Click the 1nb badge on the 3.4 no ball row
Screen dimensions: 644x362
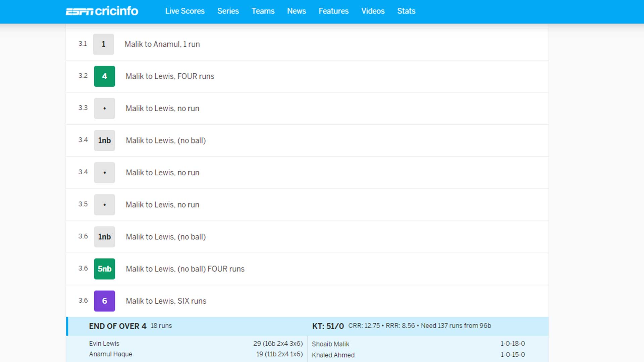tap(104, 140)
